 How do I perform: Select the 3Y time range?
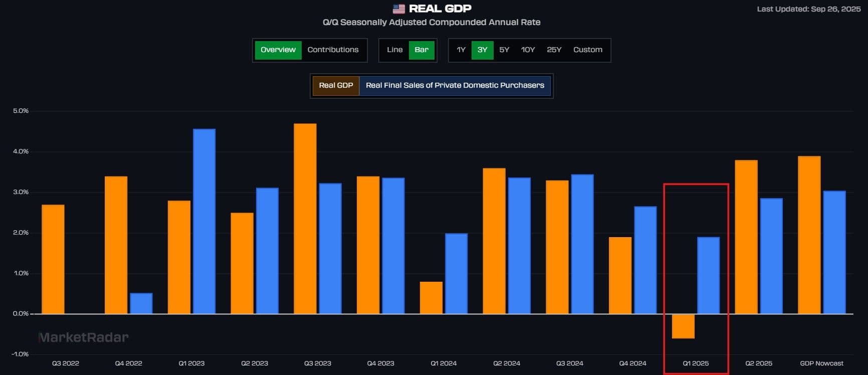tap(482, 50)
